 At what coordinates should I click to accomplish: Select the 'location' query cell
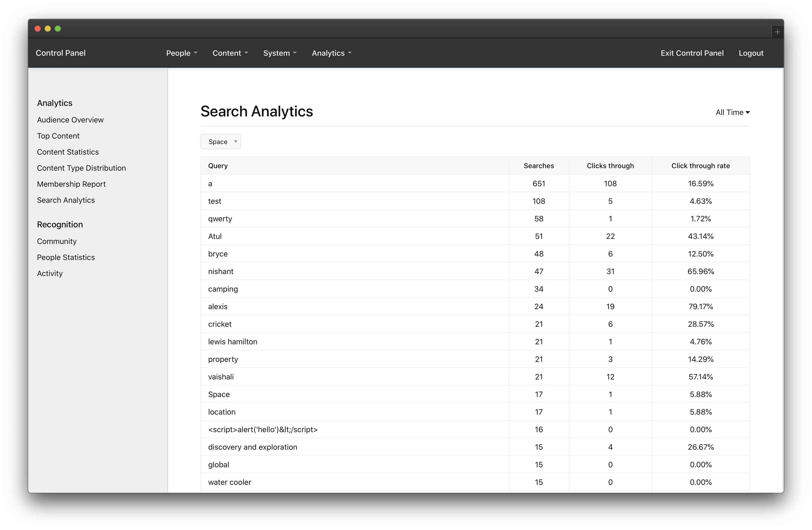pyautogui.click(x=355, y=412)
